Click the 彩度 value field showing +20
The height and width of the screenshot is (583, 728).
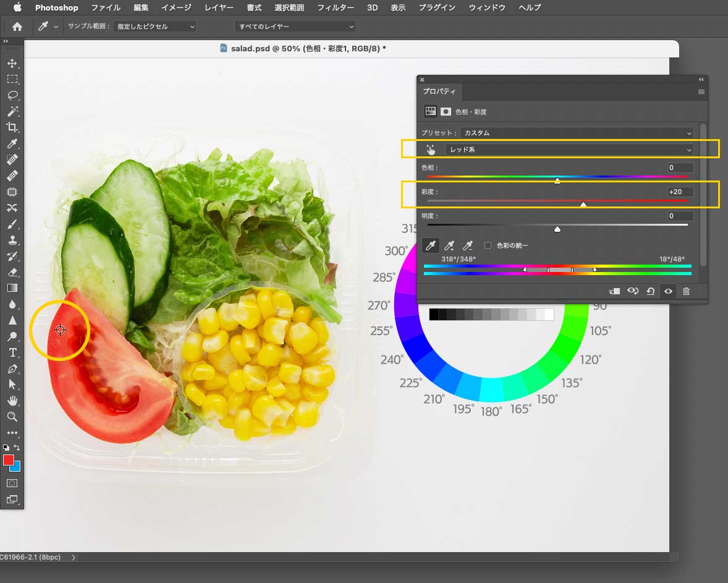[680, 192]
